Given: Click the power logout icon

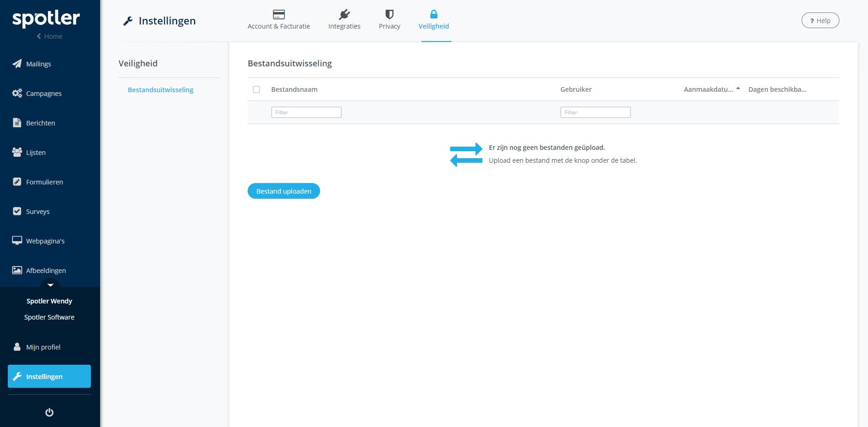Looking at the screenshot, I should pyautogui.click(x=49, y=412).
